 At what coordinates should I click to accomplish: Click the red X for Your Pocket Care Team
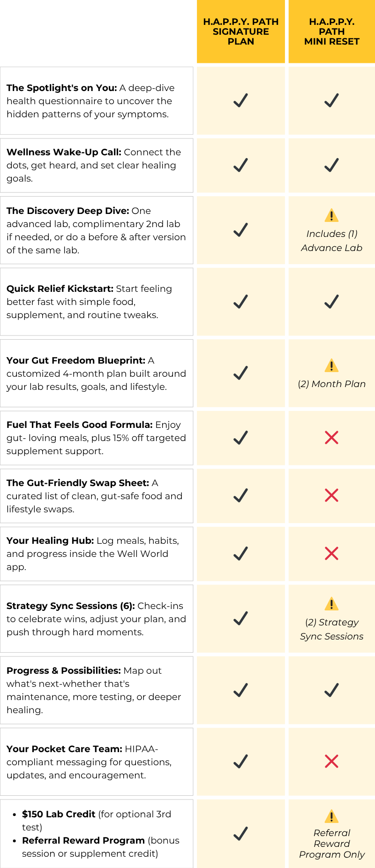(x=331, y=761)
